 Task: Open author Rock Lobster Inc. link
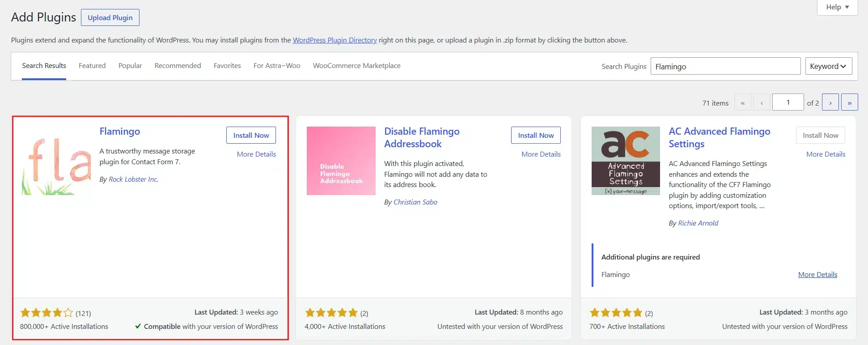coord(134,179)
